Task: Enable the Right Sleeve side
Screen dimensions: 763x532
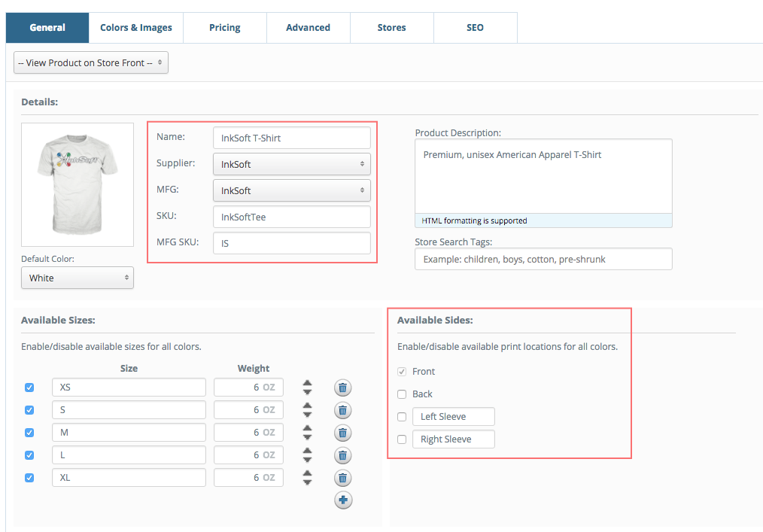Action: [x=402, y=439]
